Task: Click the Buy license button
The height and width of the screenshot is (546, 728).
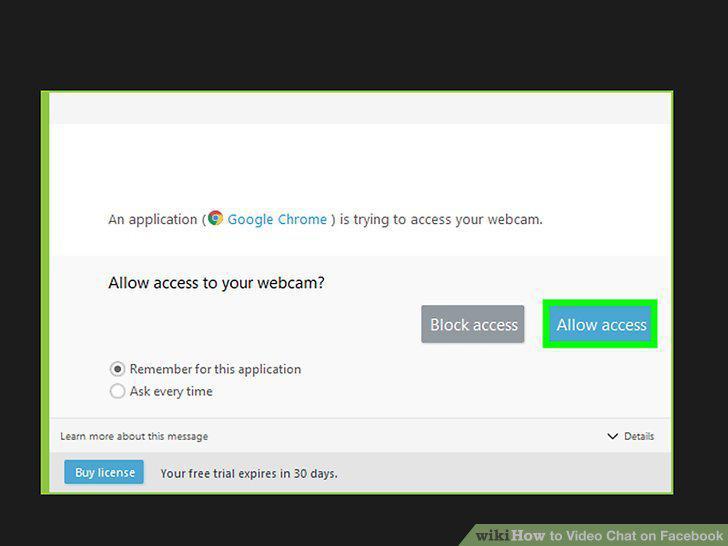Action: (104, 472)
